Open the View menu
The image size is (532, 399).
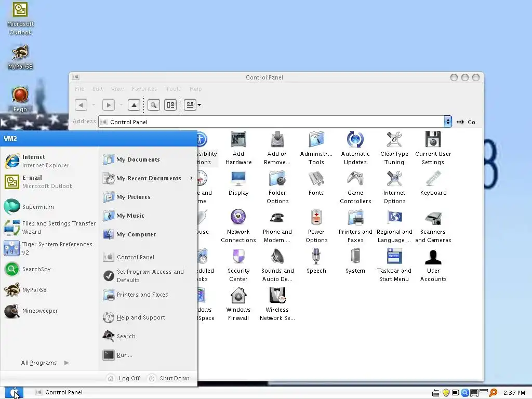(x=117, y=89)
